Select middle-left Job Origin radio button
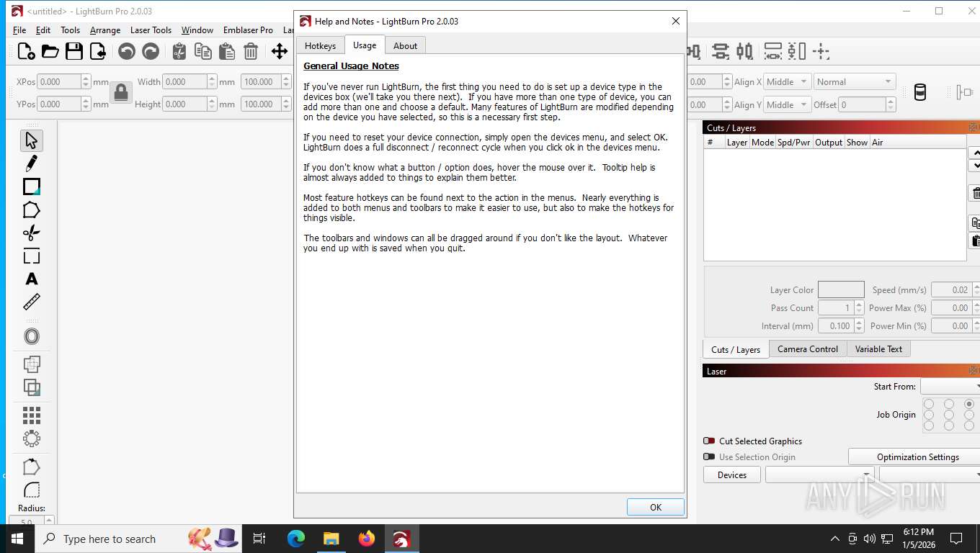 tap(929, 415)
